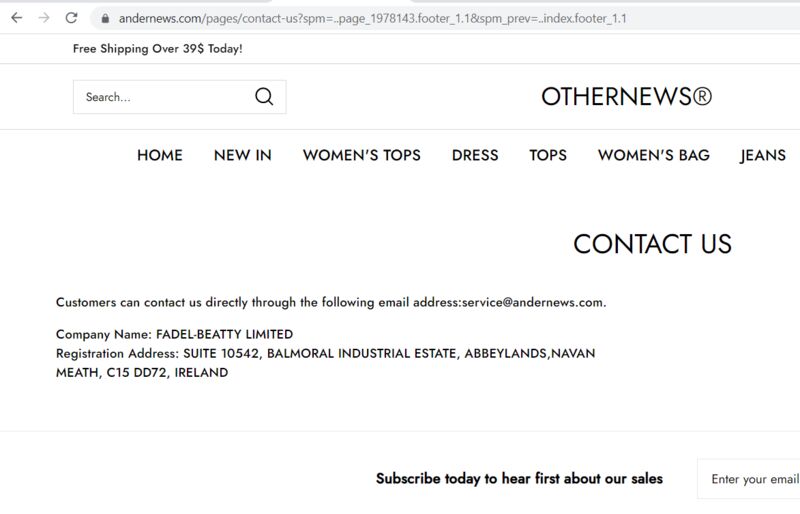Screen dimensions: 800x514
Task: Click the CONTACT US heading
Action: coord(653,244)
